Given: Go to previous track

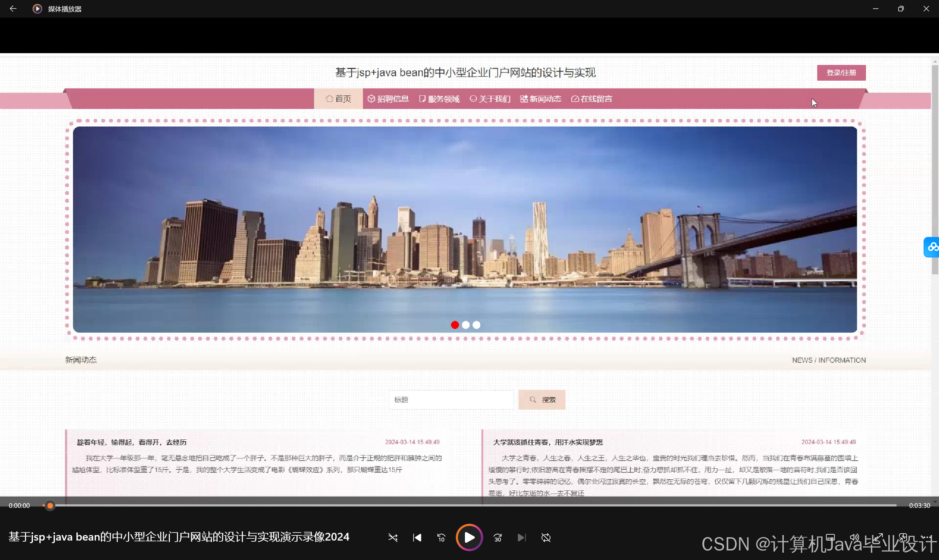Looking at the screenshot, I should [417, 537].
